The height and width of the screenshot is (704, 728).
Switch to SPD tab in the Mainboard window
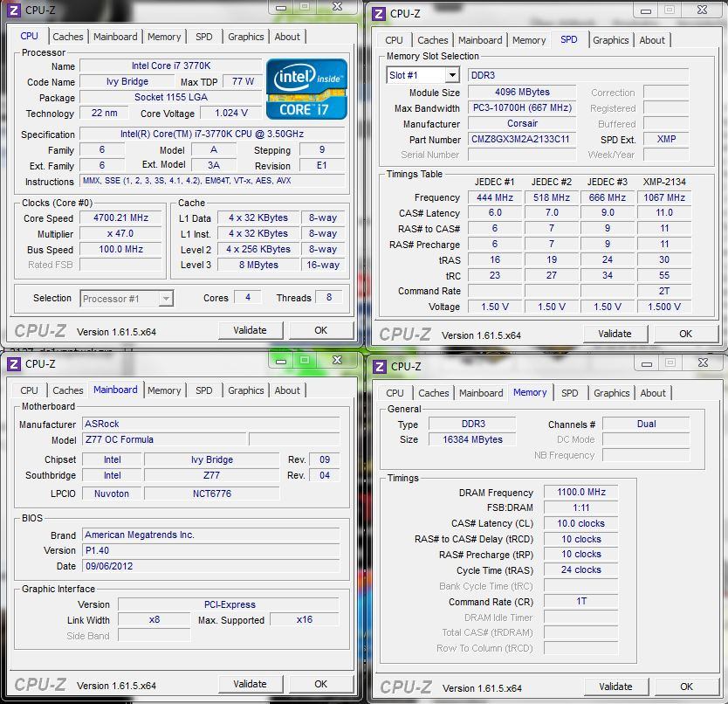(x=203, y=390)
